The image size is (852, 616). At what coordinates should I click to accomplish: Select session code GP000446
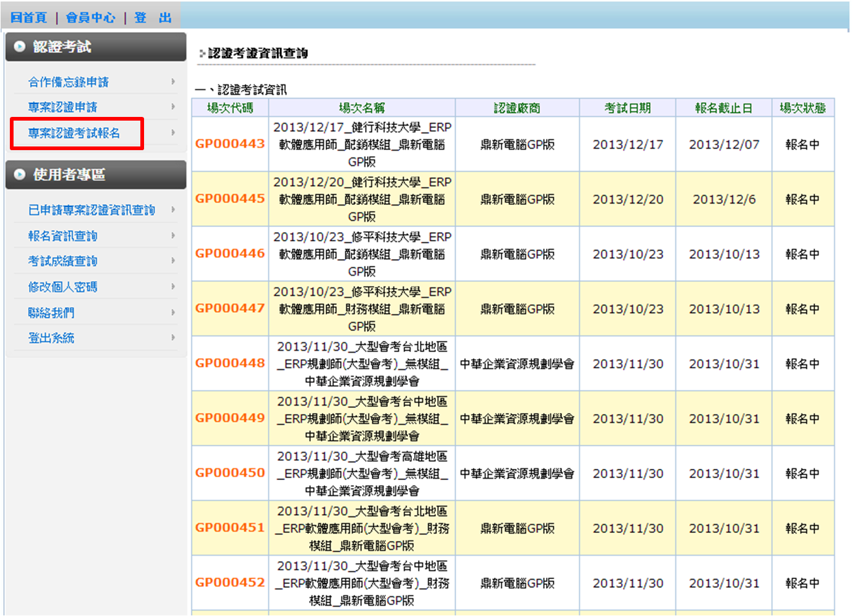[x=230, y=254]
